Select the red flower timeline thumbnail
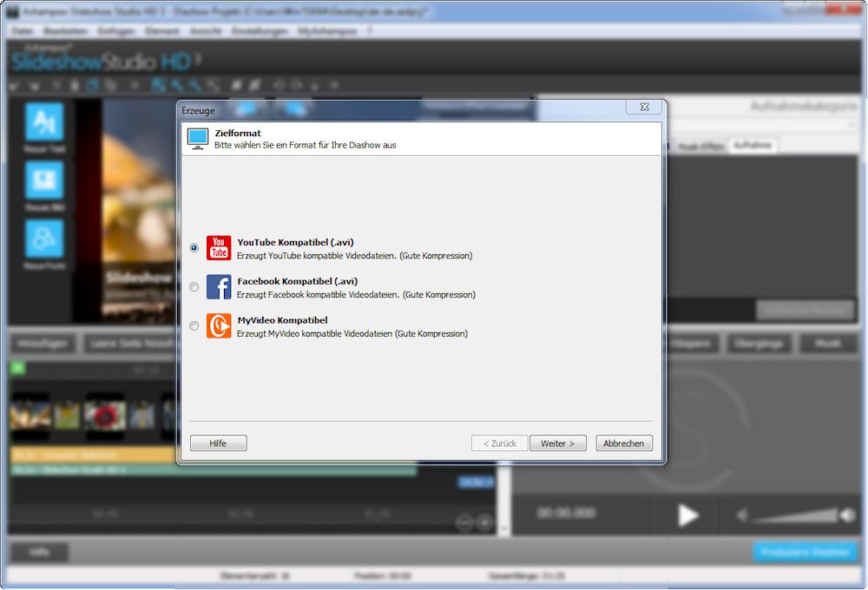 point(105,416)
